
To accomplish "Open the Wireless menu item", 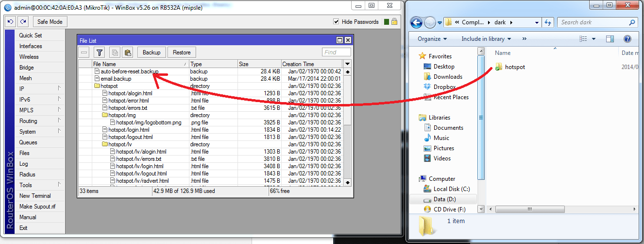I will pyautogui.click(x=29, y=57).
